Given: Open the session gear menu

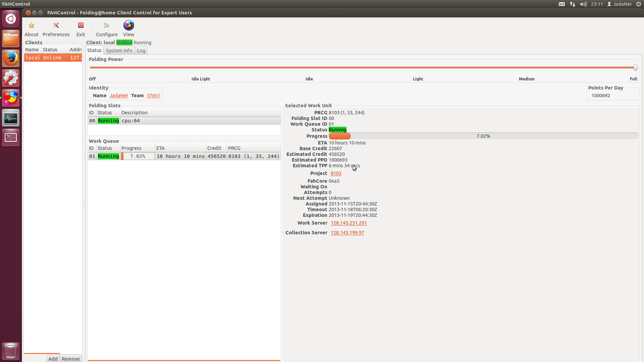Looking at the screenshot, I should click(x=639, y=4).
